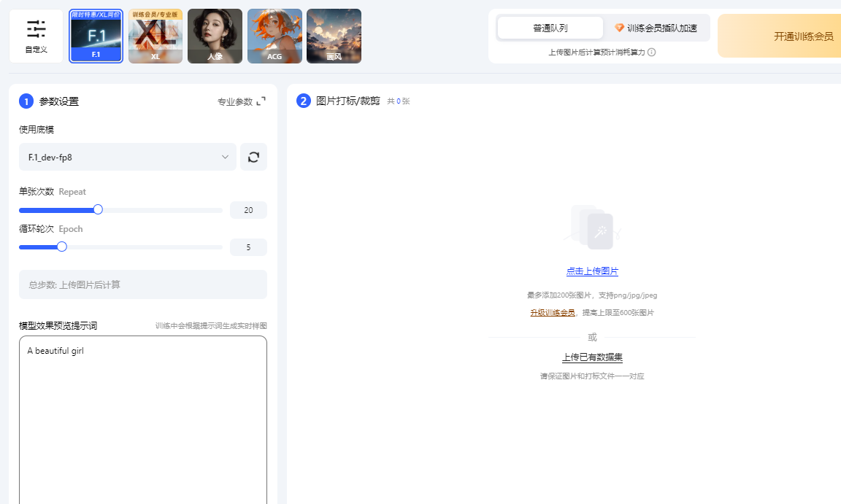Screen dimensions: 841x504
Task: Click the Repeat slider handle
Action: pyautogui.click(x=97, y=209)
